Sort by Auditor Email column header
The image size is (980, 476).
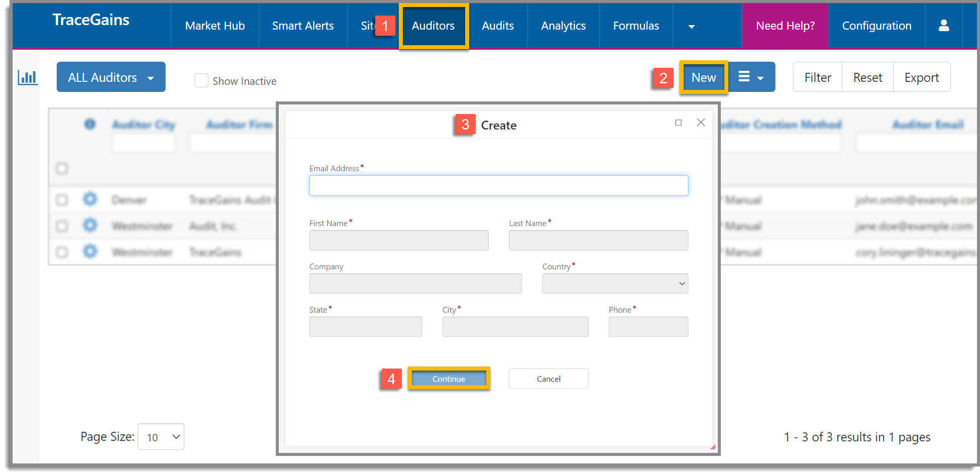928,125
